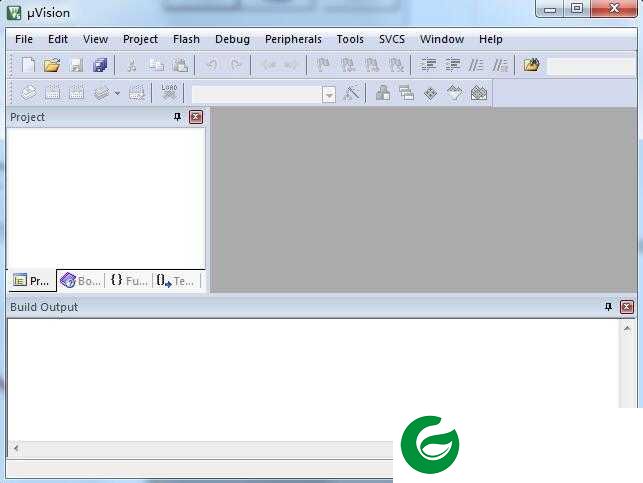The height and width of the screenshot is (483, 643).
Task: Pin the Build Output panel
Action: pos(608,307)
